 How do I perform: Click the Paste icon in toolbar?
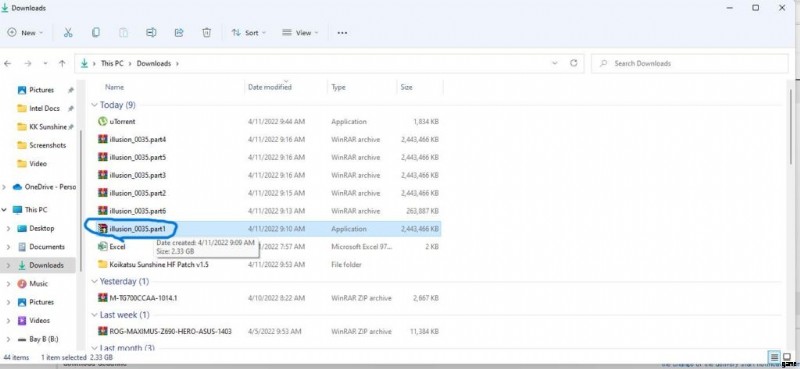click(x=123, y=33)
